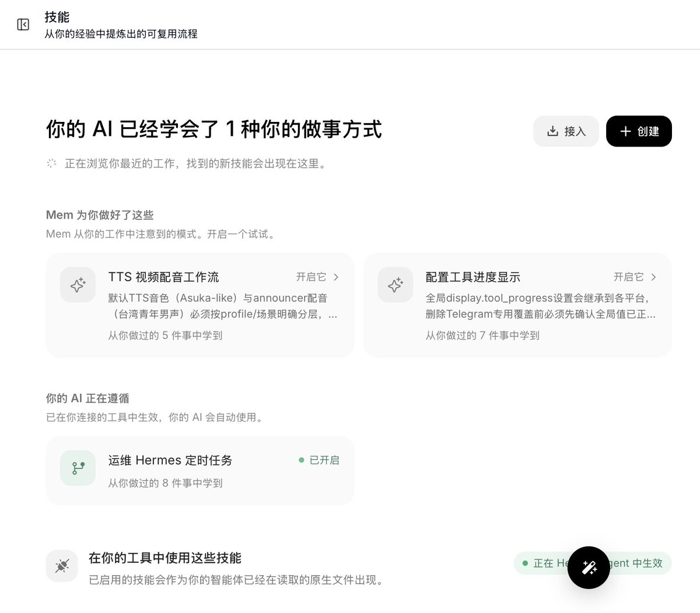Collapse the sidebar using the panel icon
700x613 pixels.
click(x=23, y=24)
